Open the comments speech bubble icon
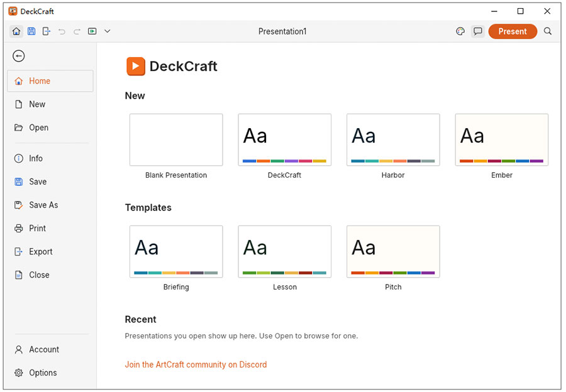This screenshot has height=392, width=566. (x=477, y=31)
